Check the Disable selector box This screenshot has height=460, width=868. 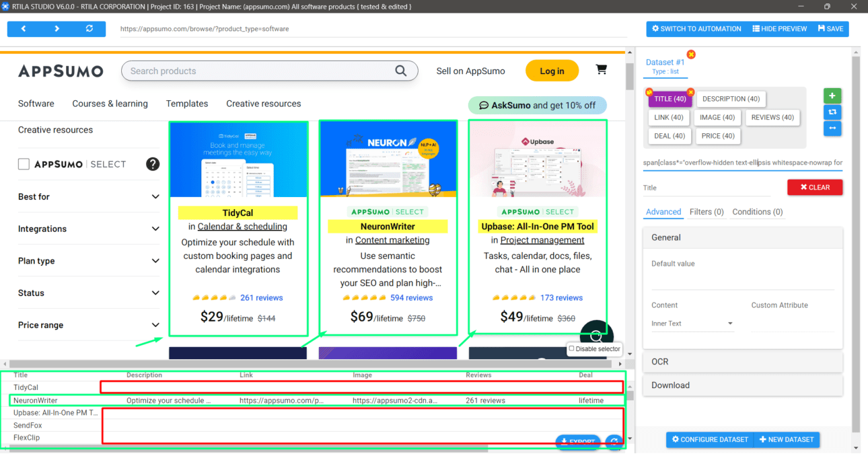(x=572, y=349)
